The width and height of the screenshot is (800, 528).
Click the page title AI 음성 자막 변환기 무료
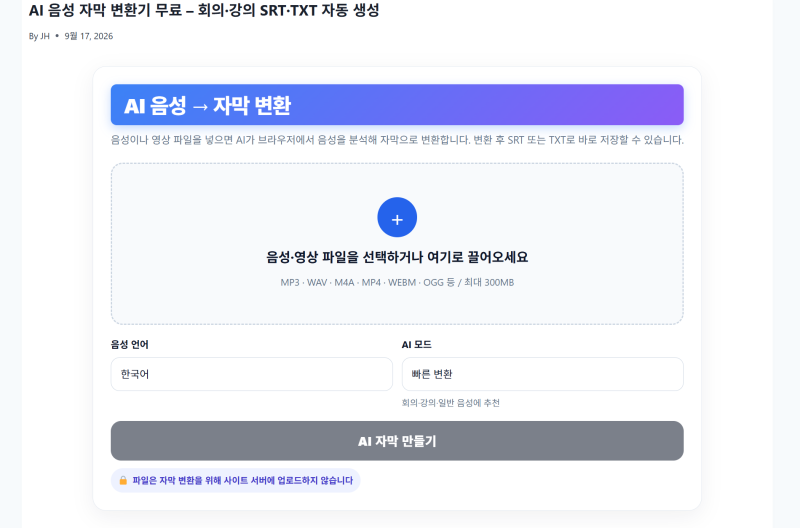[204, 10]
